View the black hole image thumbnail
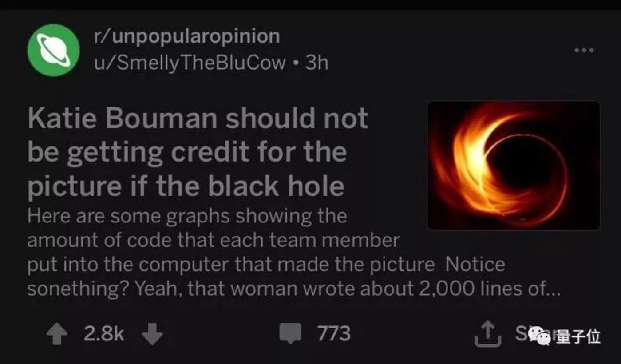 [x=514, y=166]
